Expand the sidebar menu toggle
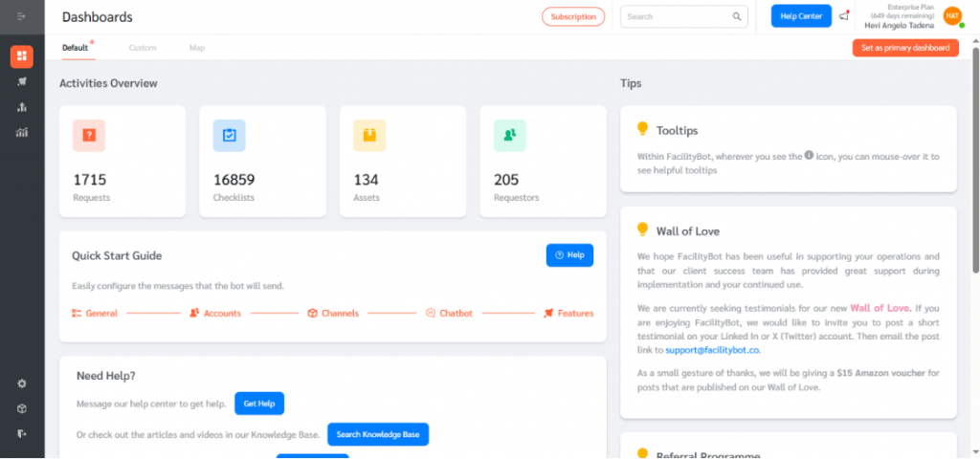980x459 pixels. coord(22,16)
